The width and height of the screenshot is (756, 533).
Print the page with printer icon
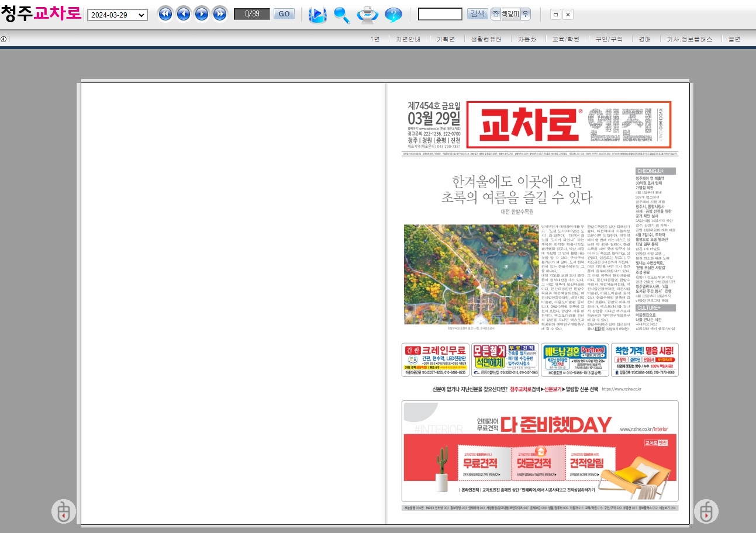pyautogui.click(x=367, y=15)
